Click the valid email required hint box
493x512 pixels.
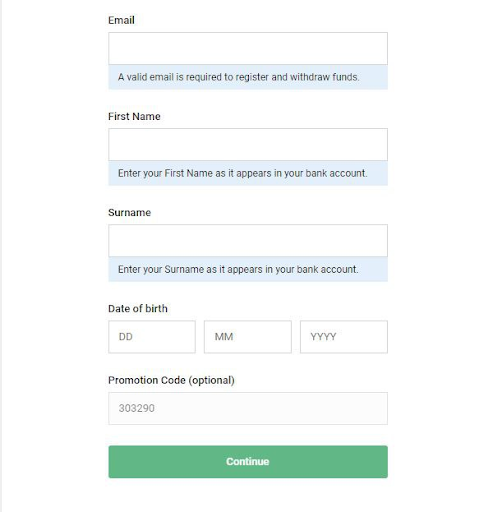click(x=248, y=77)
